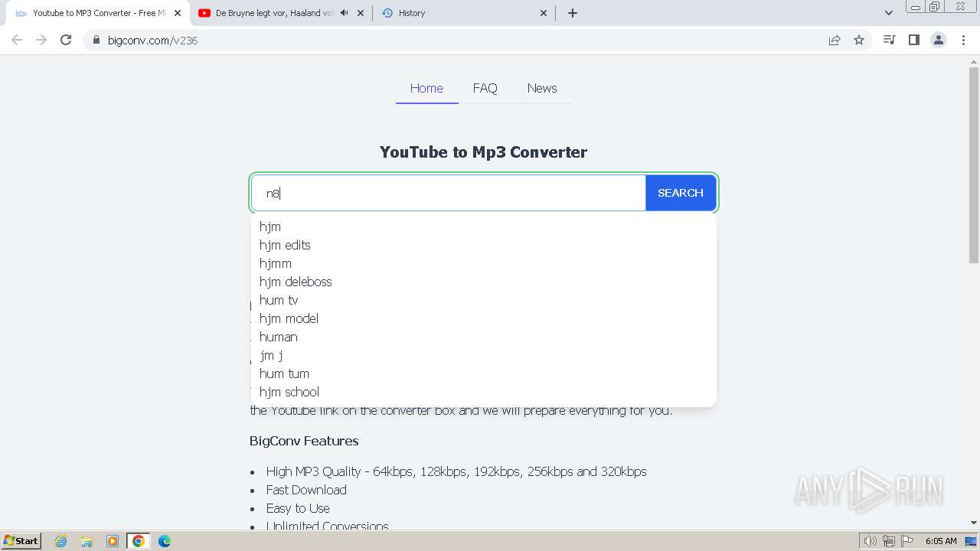Viewport: 980px width, 551px height.
Task: Open a new tab with plus button
Action: click(x=573, y=13)
